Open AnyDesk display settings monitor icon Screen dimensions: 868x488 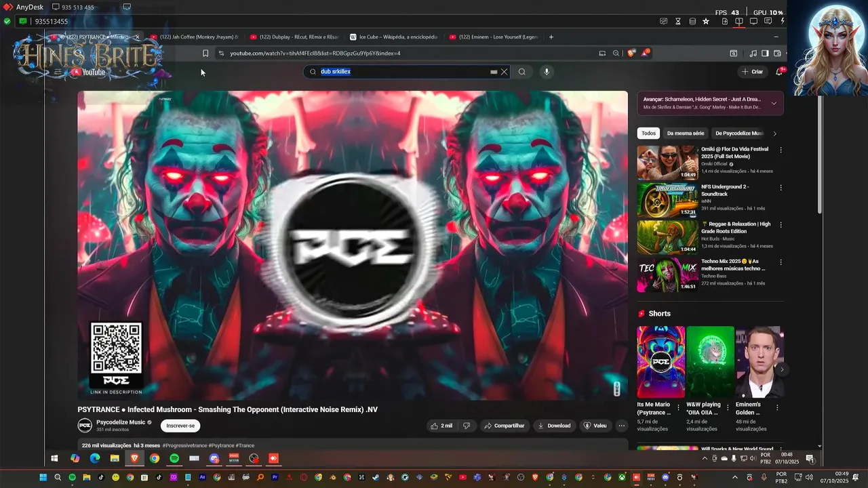pos(753,22)
